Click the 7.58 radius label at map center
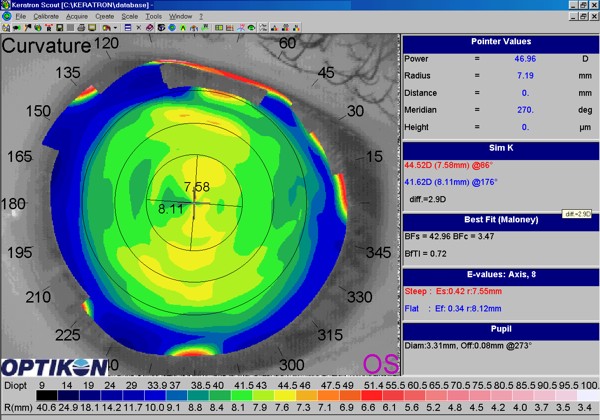This screenshot has height=420, width=600. 197,187
